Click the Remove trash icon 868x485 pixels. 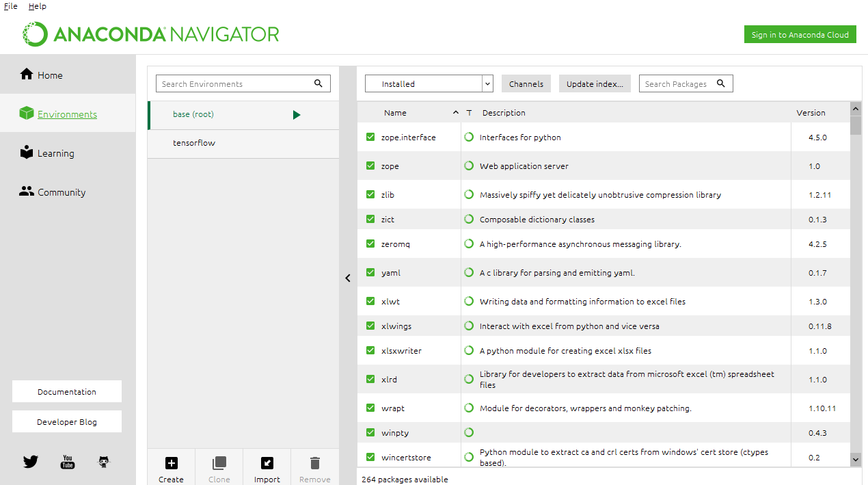[315, 463]
